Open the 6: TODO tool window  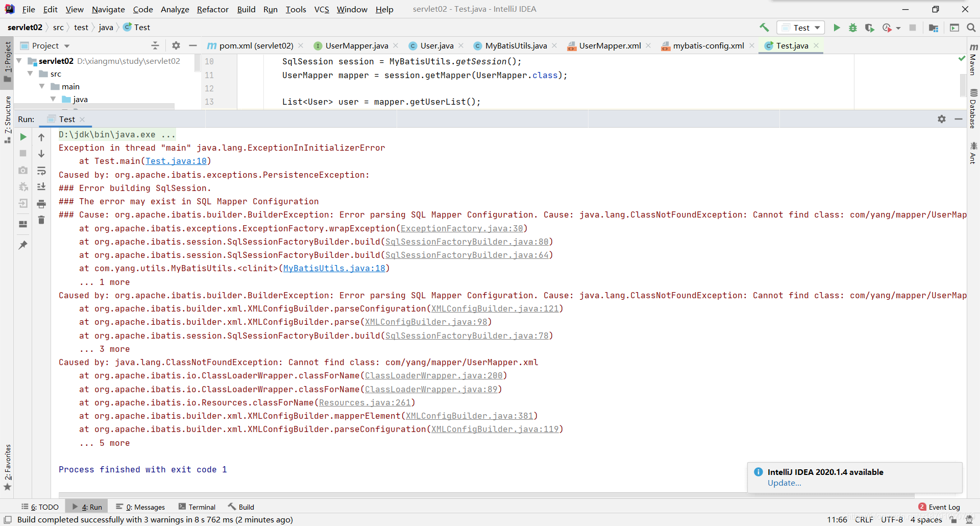click(40, 507)
